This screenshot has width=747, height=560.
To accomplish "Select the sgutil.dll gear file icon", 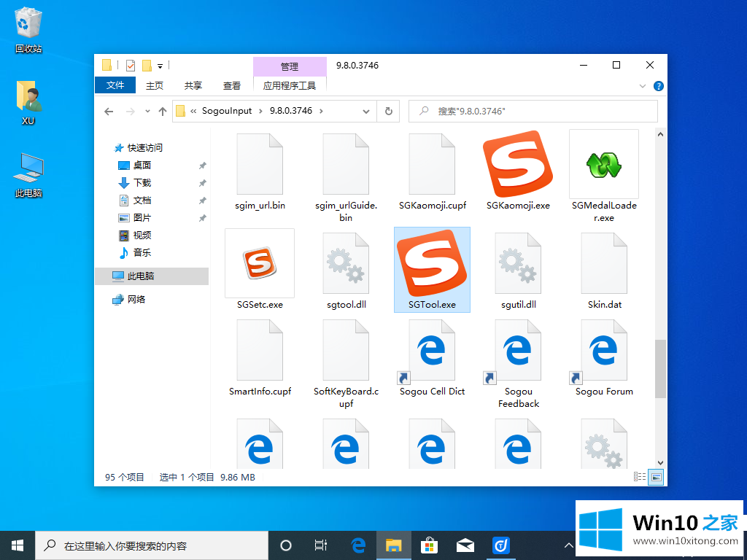I will click(518, 262).
